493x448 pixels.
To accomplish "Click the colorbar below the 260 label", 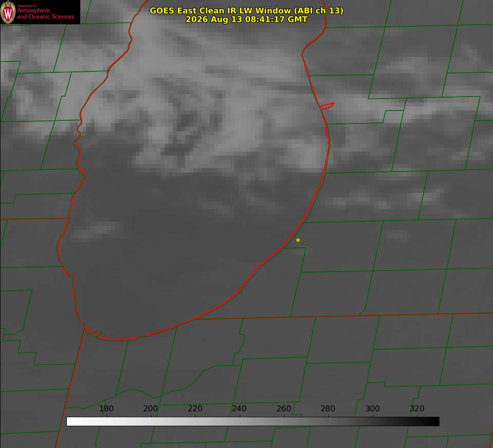I will (x=284, y=422).
